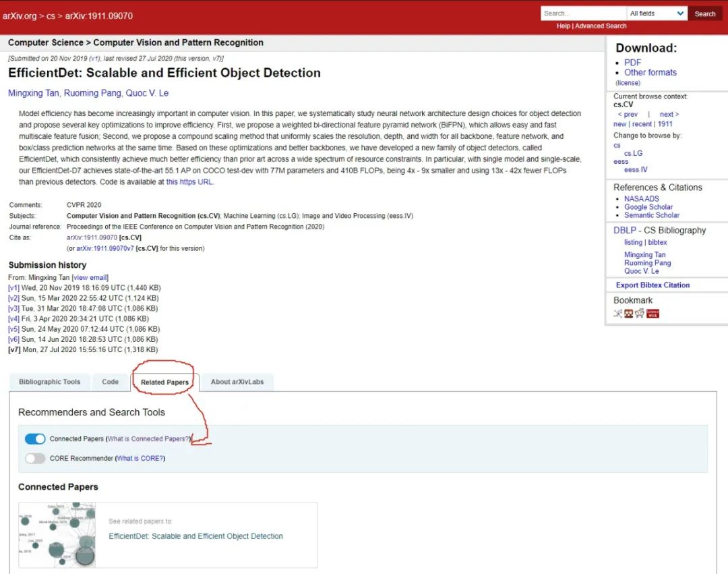The width and height of the screenshot is (728, 574).
Task: Click the red Search button
Action: coord(705,14)
